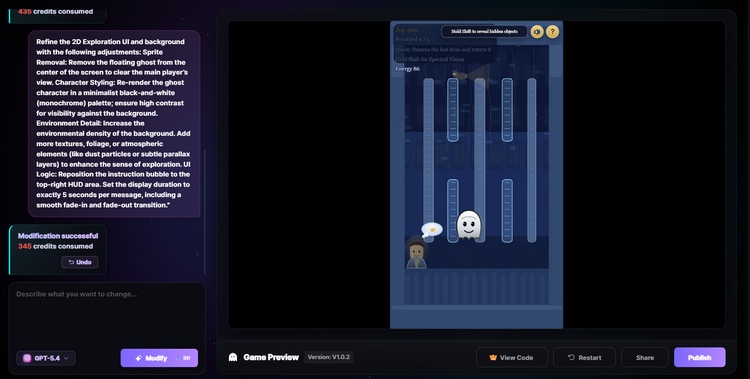Click the chat message starting 'Refine the 2D Exploration UI'
750x379 pixels.
114,123
